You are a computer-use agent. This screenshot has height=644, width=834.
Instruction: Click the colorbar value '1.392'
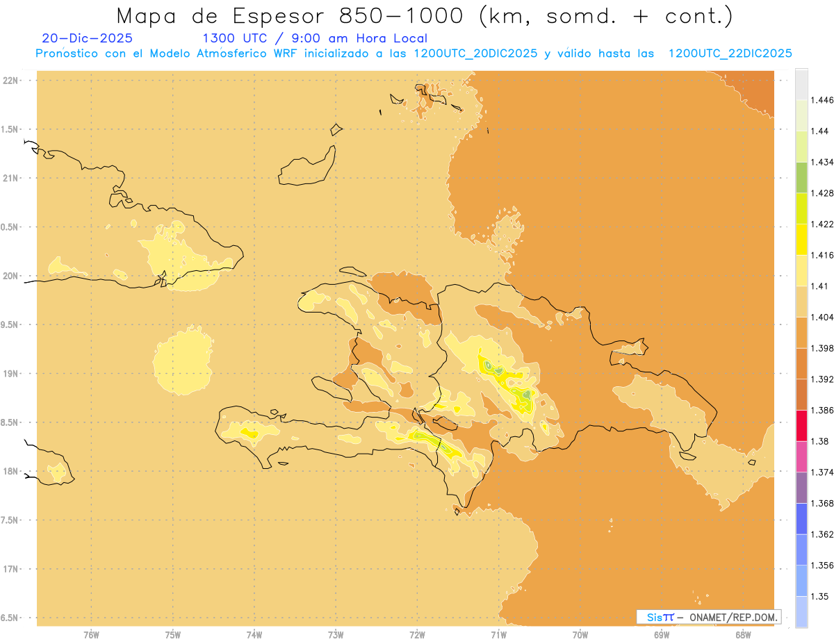(824, 379)
